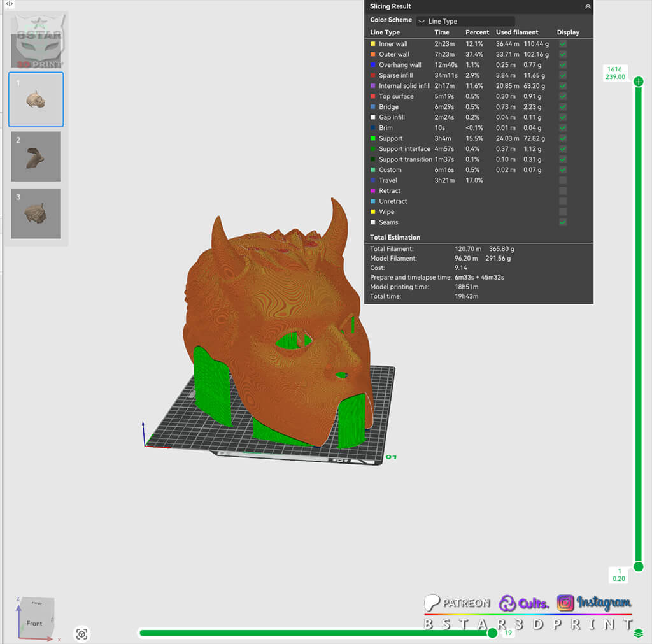This screenshot has width=652, height=644.
Task: Toggle Inner wall display checkbox
Action: (x=563, y=44)
